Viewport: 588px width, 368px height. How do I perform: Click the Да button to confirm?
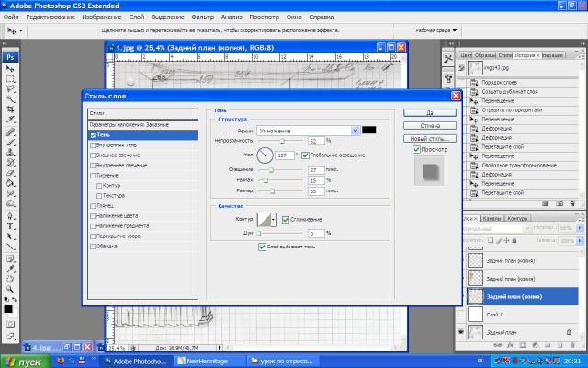coord(429,112)
